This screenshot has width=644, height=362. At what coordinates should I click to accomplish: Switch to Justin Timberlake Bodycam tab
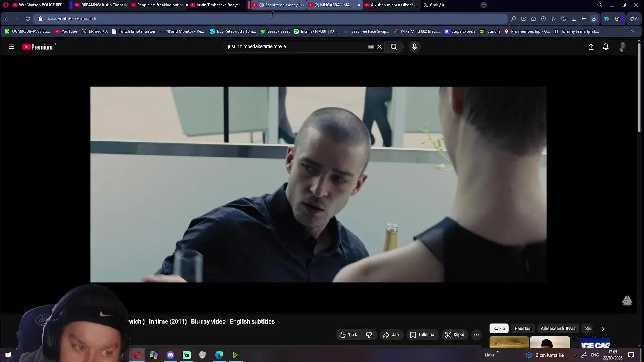216,5
